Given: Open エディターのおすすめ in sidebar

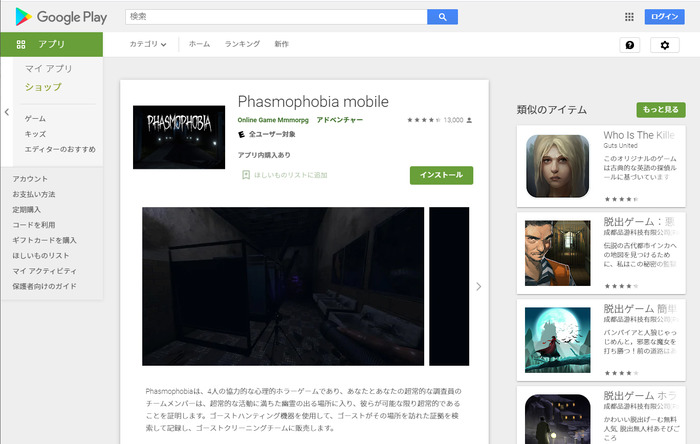Looking at the screenshot, I should click(60, 149).
